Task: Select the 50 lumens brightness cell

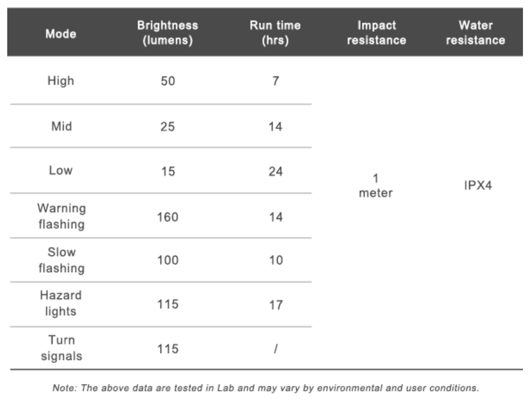Action: tap(167, 82)
